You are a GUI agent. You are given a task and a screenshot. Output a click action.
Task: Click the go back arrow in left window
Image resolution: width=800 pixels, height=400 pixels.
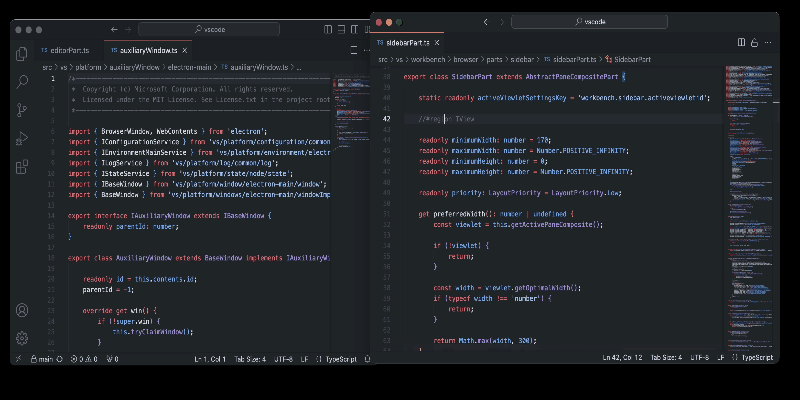click(114, 29)
